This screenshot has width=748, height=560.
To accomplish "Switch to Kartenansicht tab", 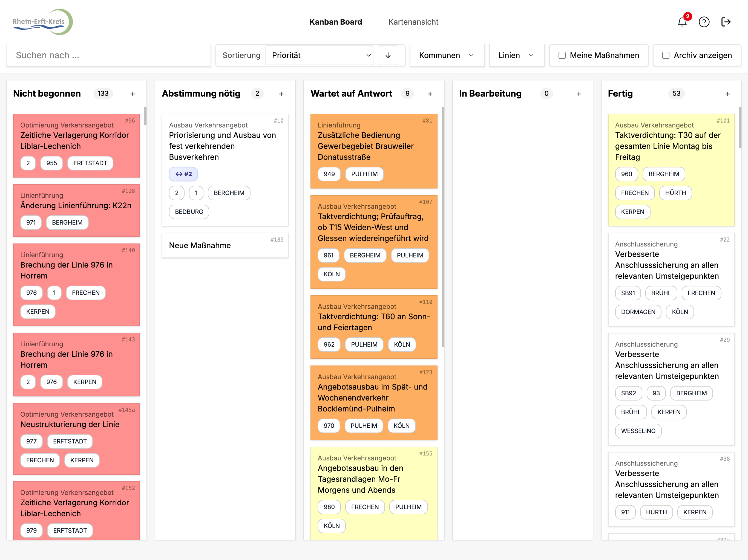I will (x=413, y=22).
